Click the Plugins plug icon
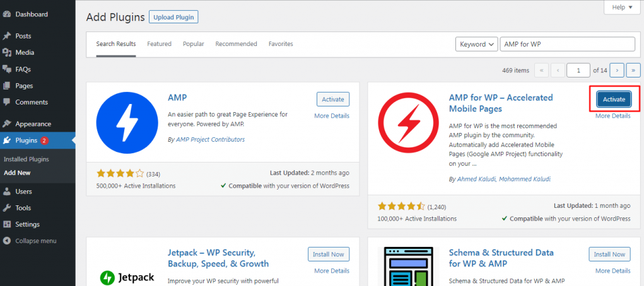 [6, 140]
